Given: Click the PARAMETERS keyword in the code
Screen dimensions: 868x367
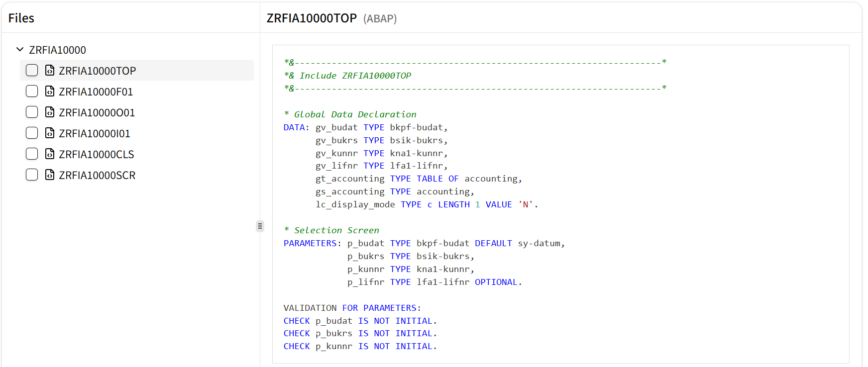Looking at the screenshot, I should coord(310,243).
